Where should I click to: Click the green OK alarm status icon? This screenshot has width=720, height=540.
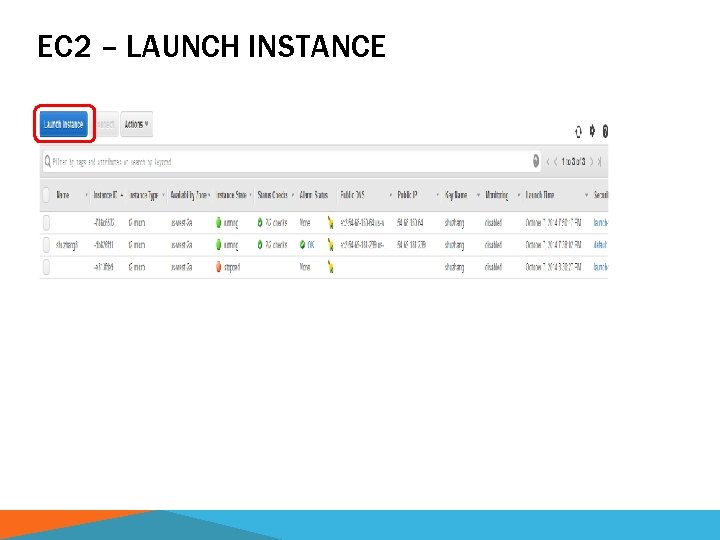[x=303, y=245]
